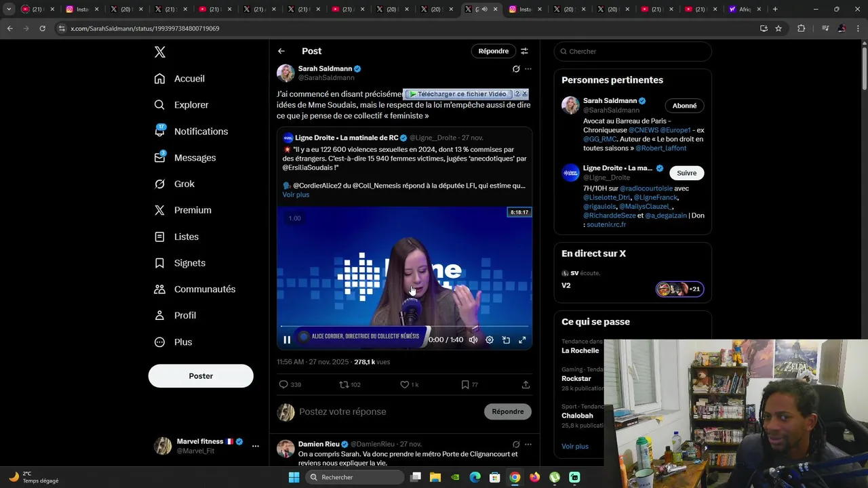Open the V2 live space listeners badge
This screenshot has height=488, width=868.
tap(679, 289)
